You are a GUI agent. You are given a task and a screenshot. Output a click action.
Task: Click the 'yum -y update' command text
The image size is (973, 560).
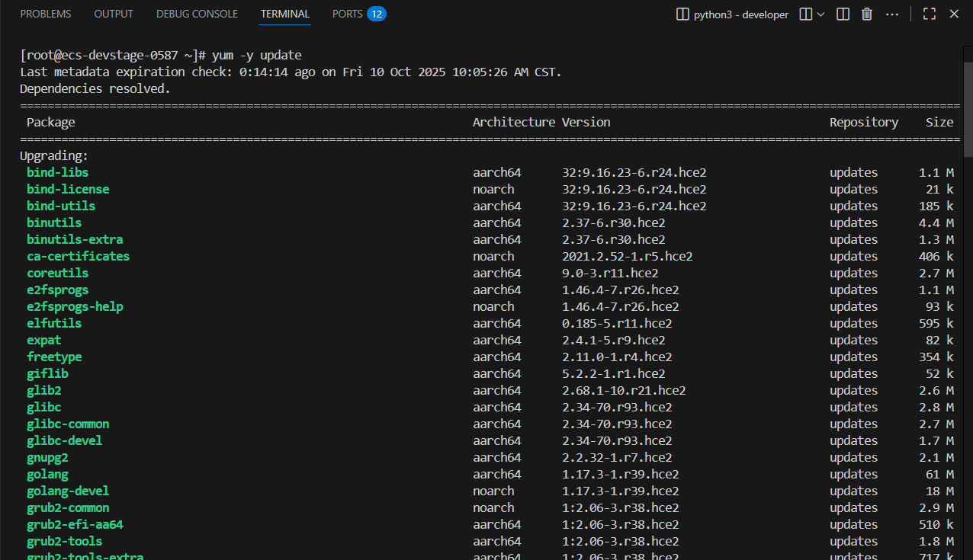(x=257, y=55)
